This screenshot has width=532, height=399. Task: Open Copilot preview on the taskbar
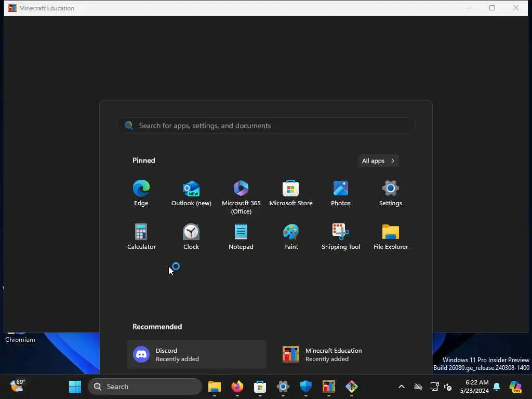(x=515, y=387)
